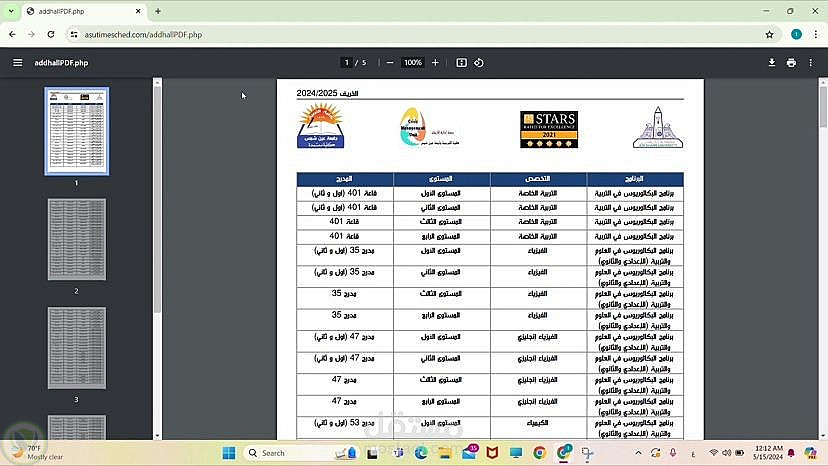Bookmark this page with the star icon
Screen dimensions: 828x466
click(769, 35)
